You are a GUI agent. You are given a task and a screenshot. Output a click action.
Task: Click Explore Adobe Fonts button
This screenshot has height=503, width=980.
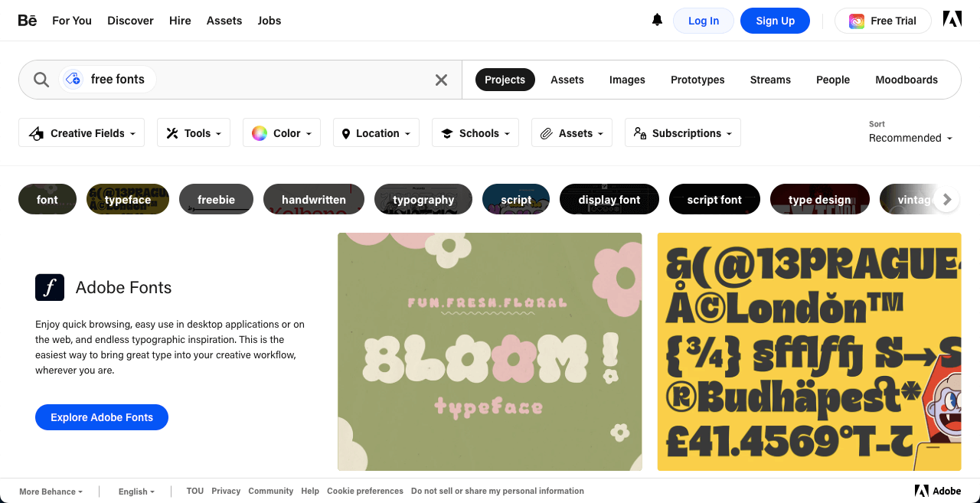[102, 417]
